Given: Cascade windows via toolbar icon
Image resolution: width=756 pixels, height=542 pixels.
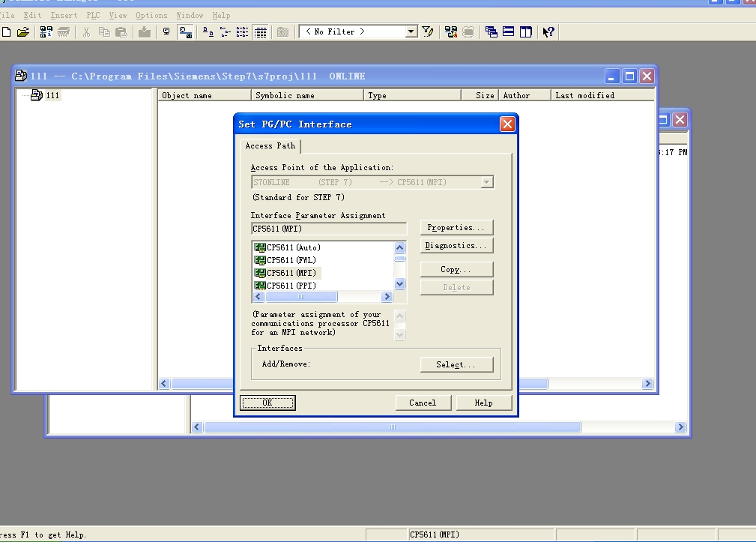Looking at the screenshot, I should pos(491,31).
